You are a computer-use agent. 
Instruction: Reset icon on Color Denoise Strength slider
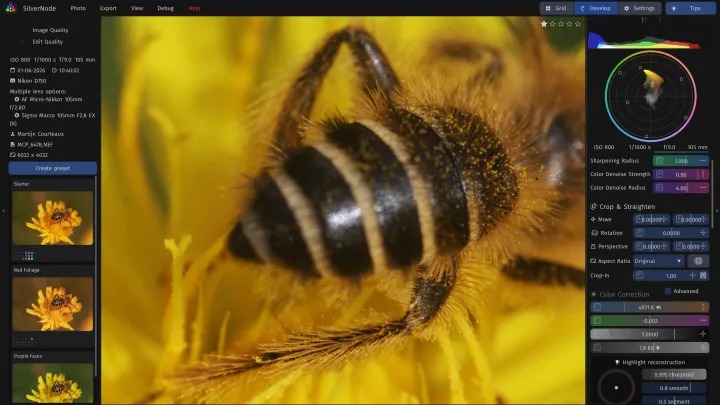[x=659, y=174]
